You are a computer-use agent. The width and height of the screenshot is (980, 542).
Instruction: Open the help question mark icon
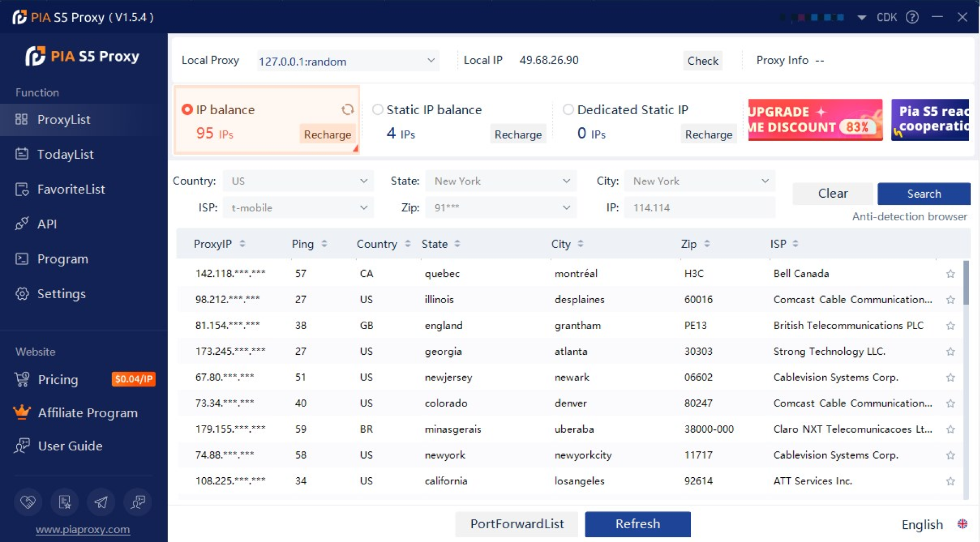click(x=912, y=17)
